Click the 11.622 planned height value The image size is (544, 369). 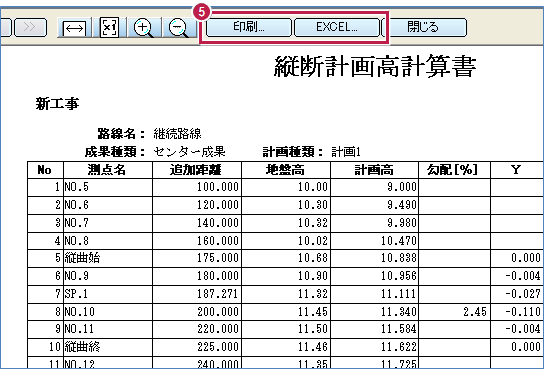click(x=399, y=347)
